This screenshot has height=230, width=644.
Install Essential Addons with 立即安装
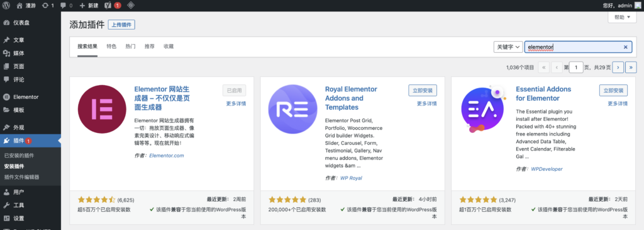613,90
